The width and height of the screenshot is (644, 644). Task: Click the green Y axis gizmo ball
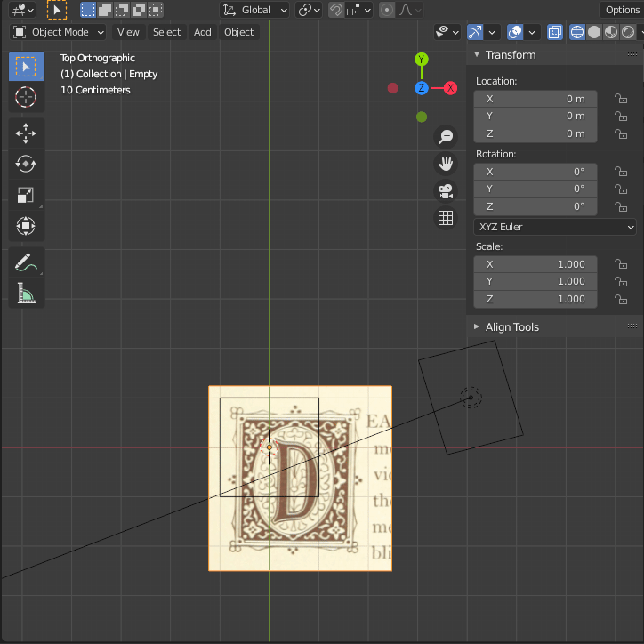point(422,60)
